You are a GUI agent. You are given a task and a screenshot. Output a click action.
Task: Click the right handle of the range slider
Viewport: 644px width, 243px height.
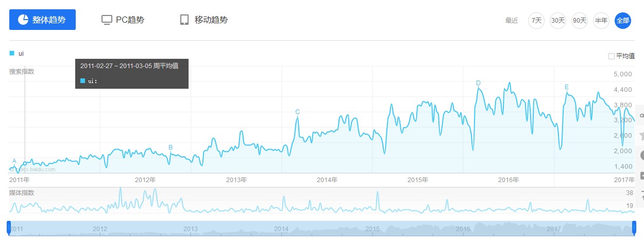635,228
